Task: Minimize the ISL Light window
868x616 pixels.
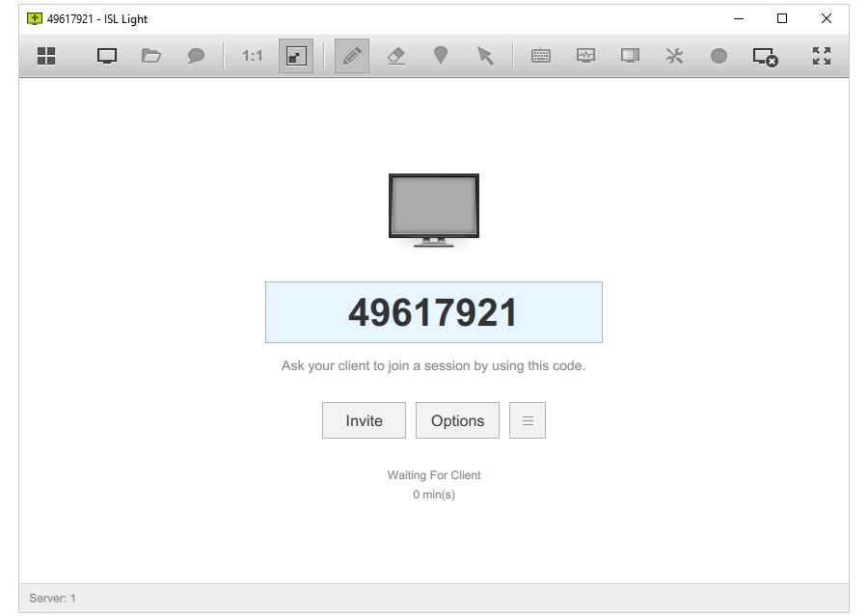Action: (x=739, y=18)
